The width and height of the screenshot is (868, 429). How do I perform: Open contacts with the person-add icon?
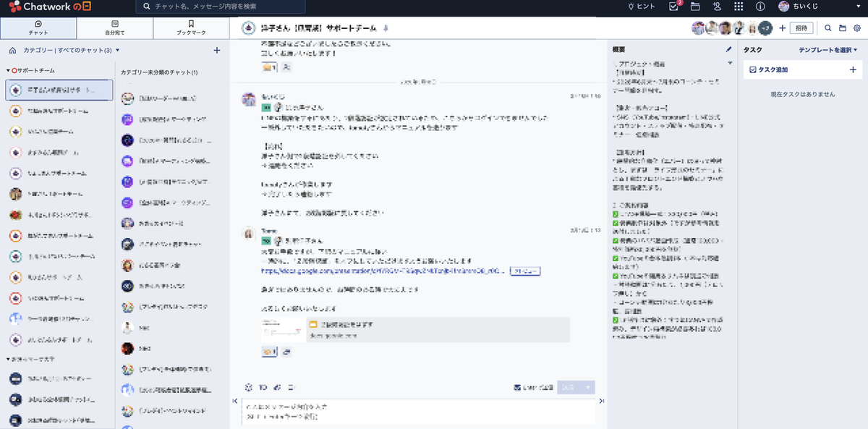click(716, 8)
